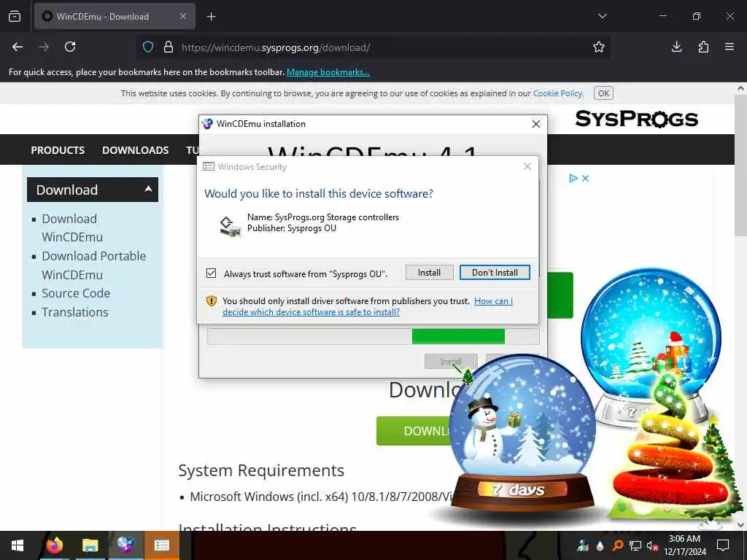Click the Firefox view icon in tab bar
Image resolution: width=747 pixels, height=560 pixels.
pos(15,16)
